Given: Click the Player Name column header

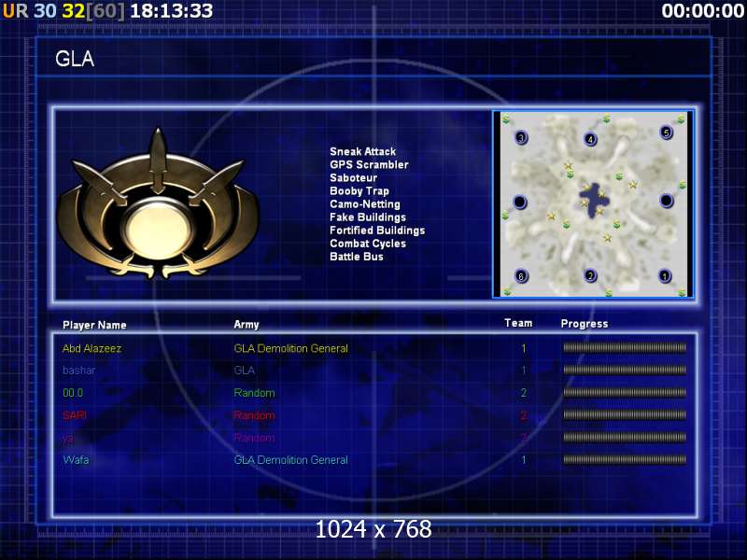Looking at the screenshot, I should tap(94, 325).
